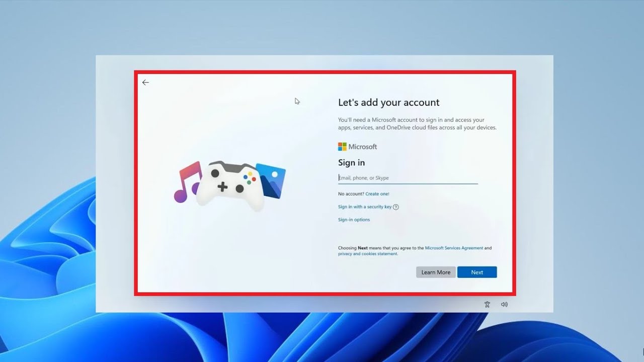Screen dimensions: 644x362
Task: Click the Create one! link
Action: 377,194
